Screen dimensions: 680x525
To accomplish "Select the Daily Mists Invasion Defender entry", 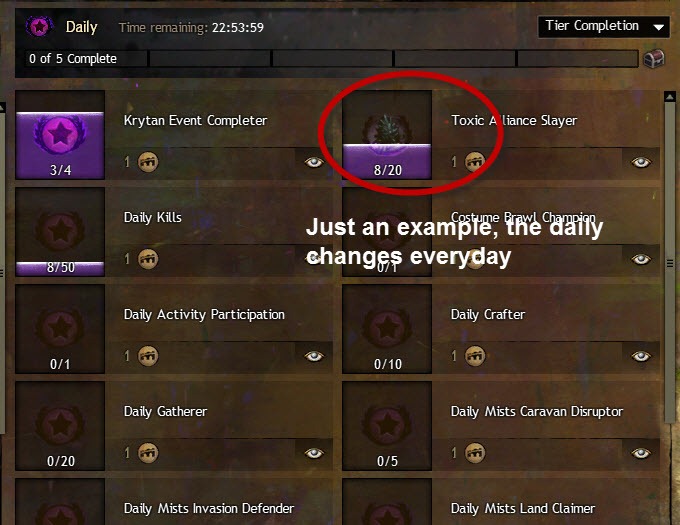I will tap(174, 502).
